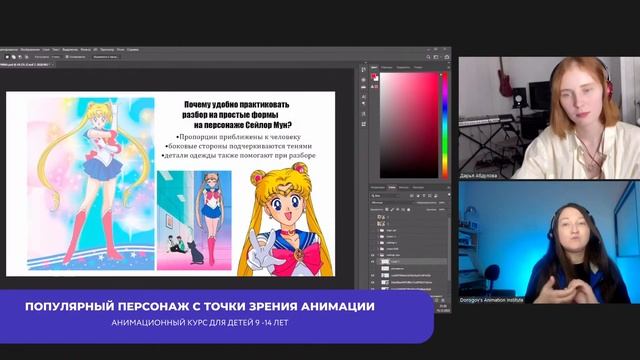640x360 pixels.
Task: Filter layers by smart objects icon
Action: coord(436,196)
